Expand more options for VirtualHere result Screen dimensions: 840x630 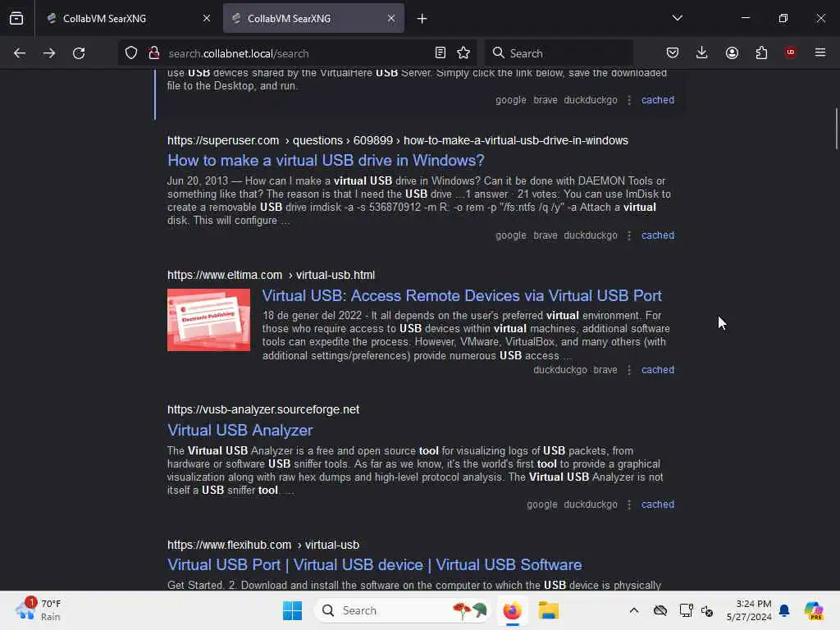(629, 99)
